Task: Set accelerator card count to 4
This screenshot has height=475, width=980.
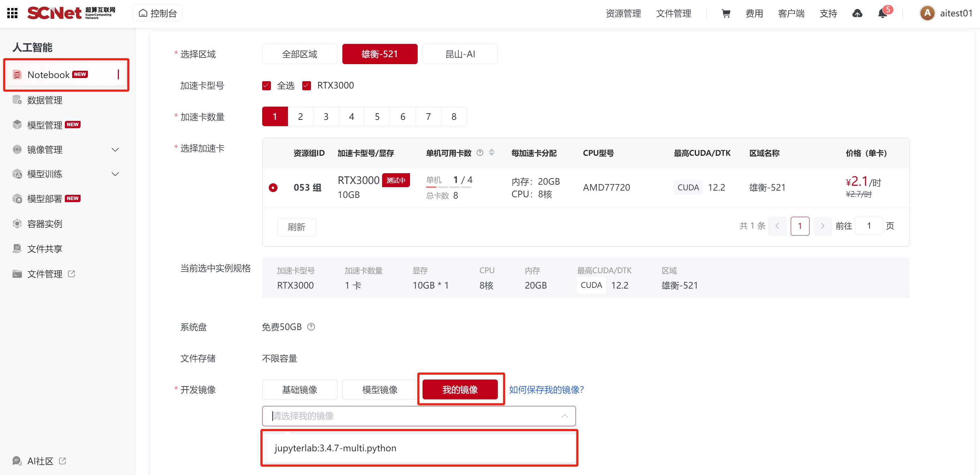Action: pos(351,116)
